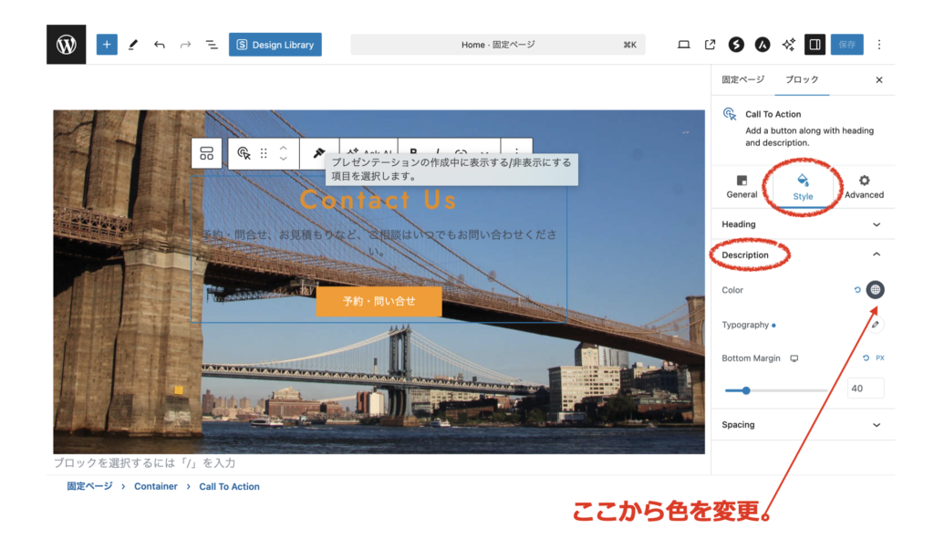This screenshot has height=560, width=934.
Task: Expand the Heading section
Action: tap(877, 224)
